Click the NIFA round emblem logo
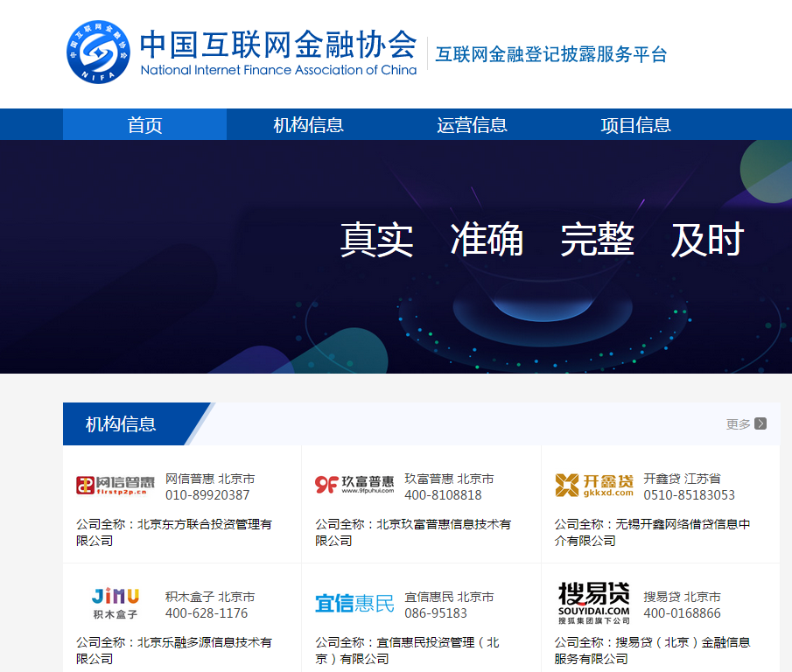Viewport: 792px width, 672px height. point(98,52)
